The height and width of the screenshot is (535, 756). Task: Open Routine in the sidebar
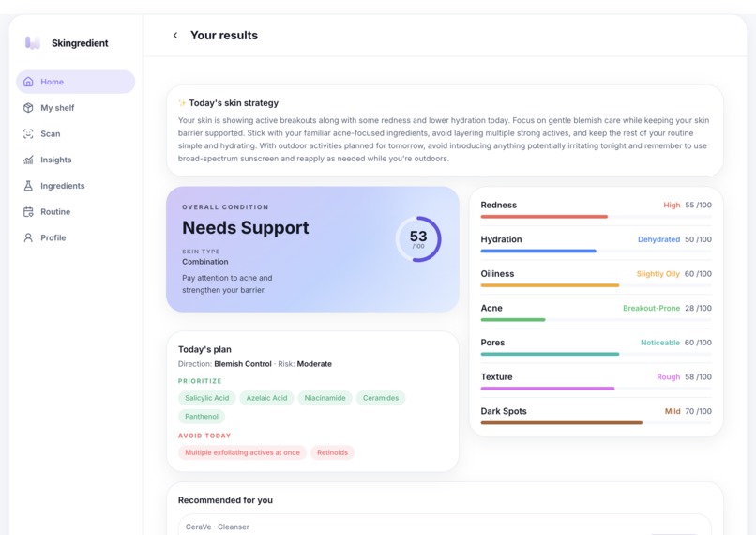[x=76, y=212]
